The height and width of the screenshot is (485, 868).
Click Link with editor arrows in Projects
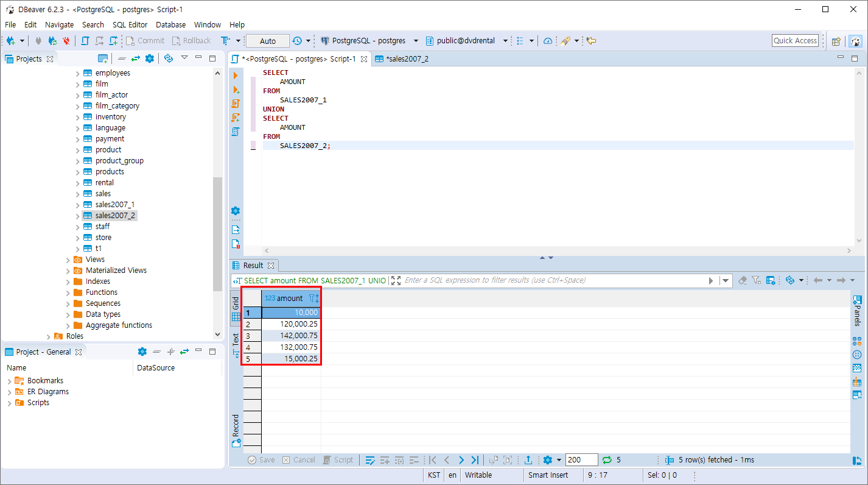[x=136, y=58]
